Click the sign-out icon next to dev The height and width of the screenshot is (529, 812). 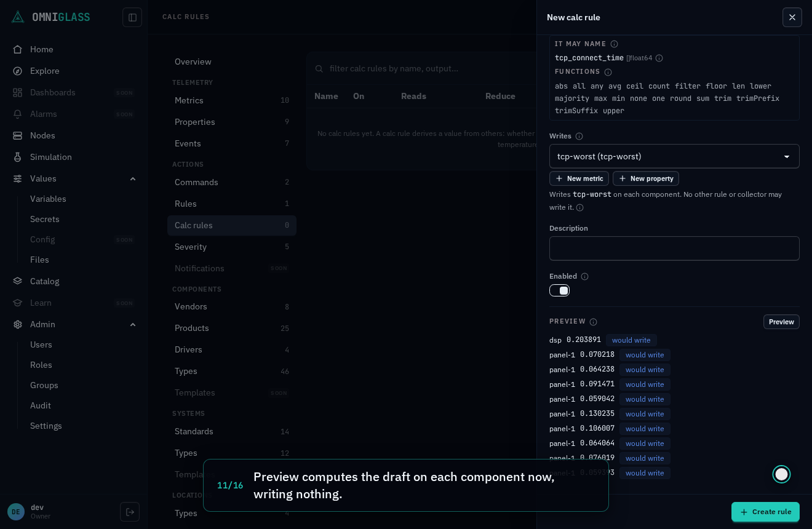tap(130, 512)
